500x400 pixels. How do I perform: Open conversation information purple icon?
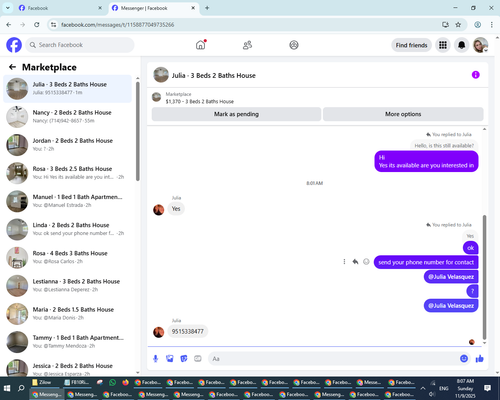click(x=475, y=75)
